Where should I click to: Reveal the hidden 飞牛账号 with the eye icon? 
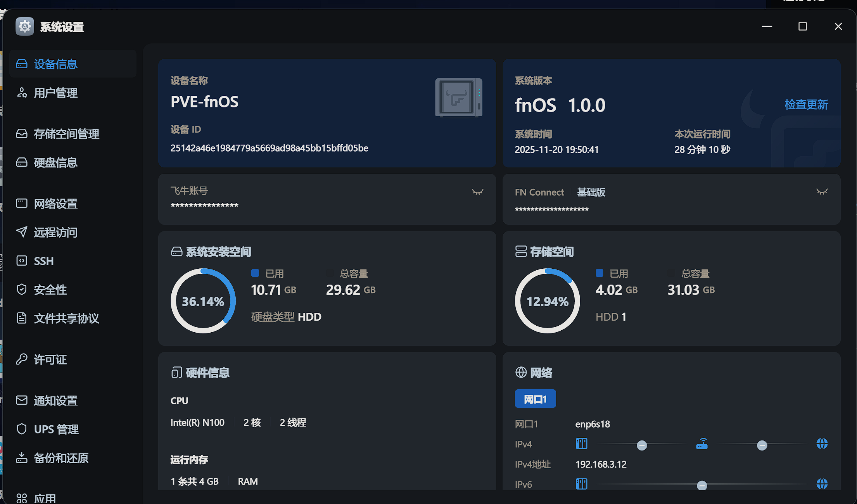[x=477, y=192]
